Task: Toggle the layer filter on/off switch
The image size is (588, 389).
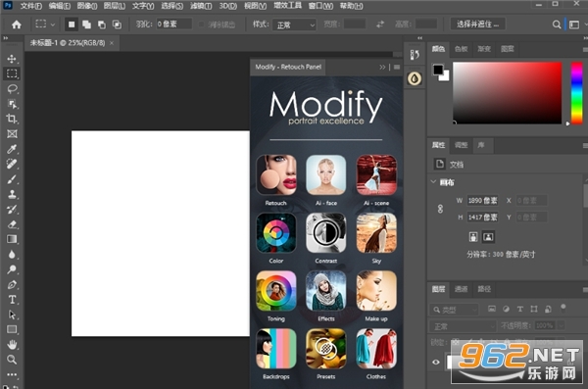Action: pos(563,308)
